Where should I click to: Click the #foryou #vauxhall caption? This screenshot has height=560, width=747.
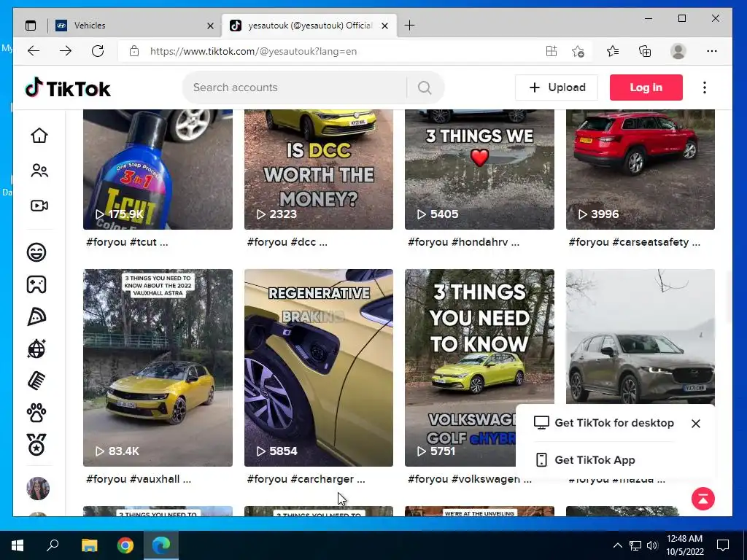(139, 479)
